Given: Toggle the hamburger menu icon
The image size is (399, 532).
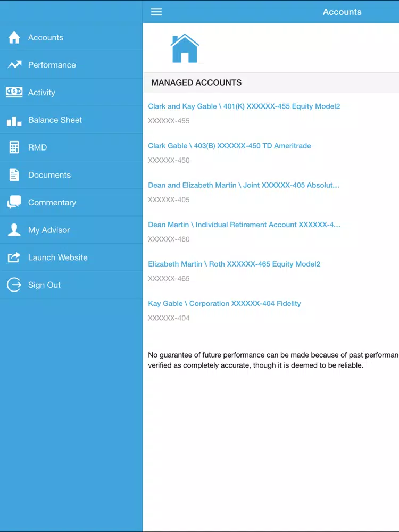Looking at the screenshot, I should coord(156,12).
